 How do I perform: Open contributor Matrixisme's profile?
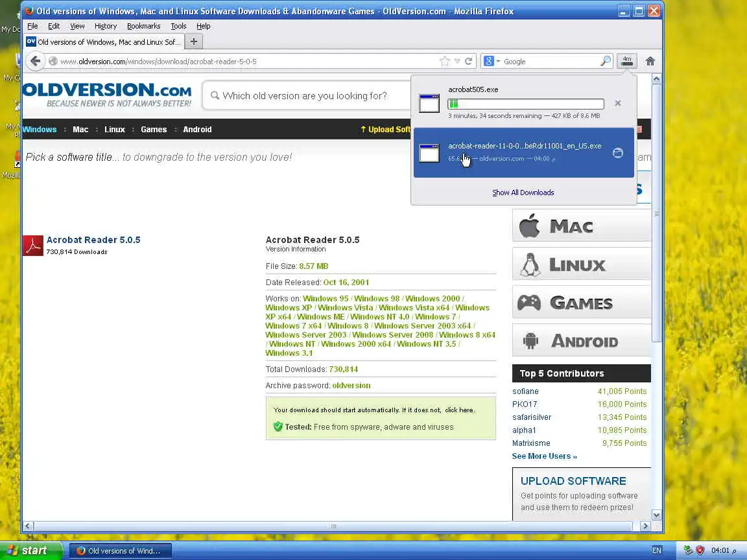[531, 443]
